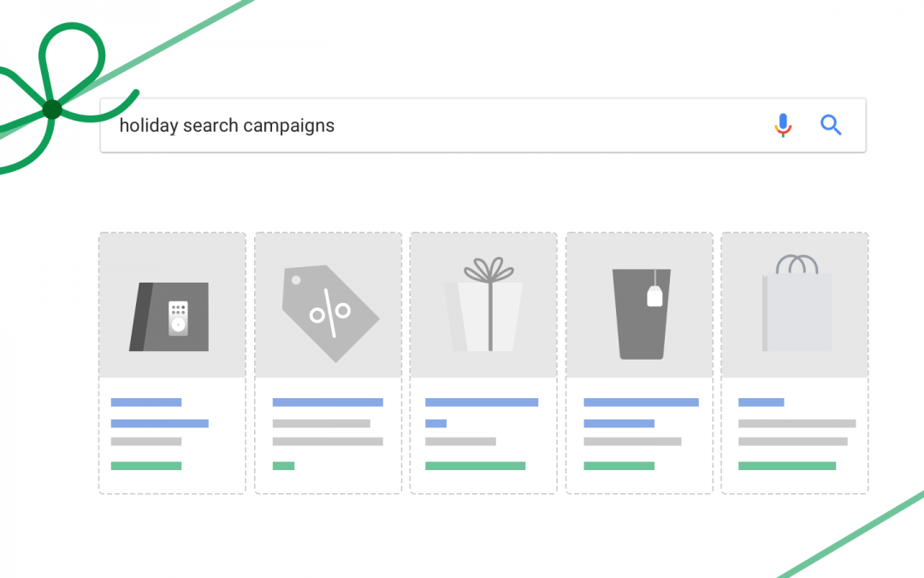Open the gift box card's blue title link
This screenshot has width=924, height=578.
[x=482, y=402]
